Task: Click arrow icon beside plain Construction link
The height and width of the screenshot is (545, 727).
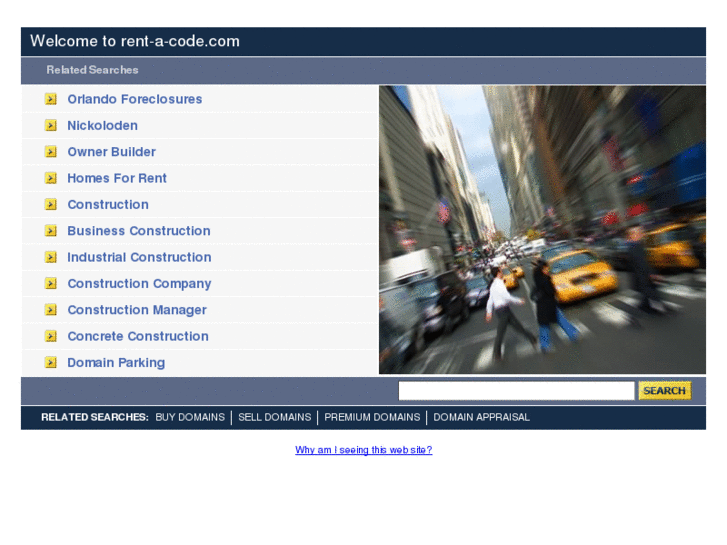Action: click(x=51, y=204)
